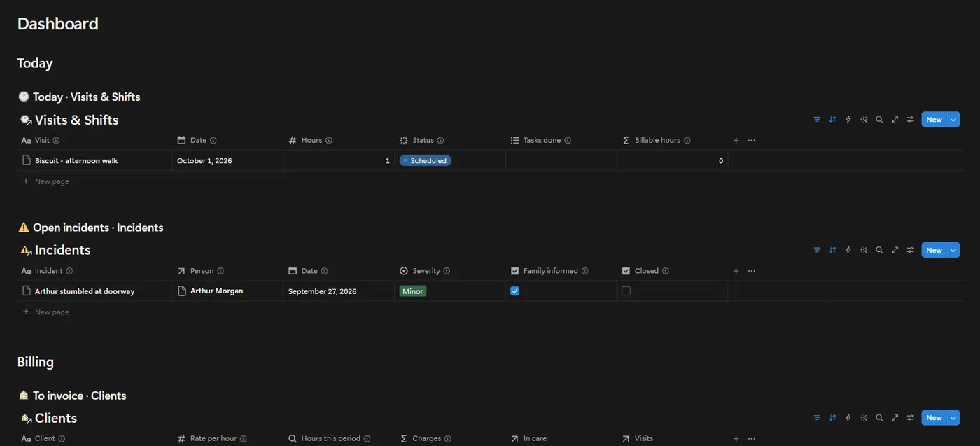
Task: Click the info icon beside Billable hours
Action: (x=687, y=140)
